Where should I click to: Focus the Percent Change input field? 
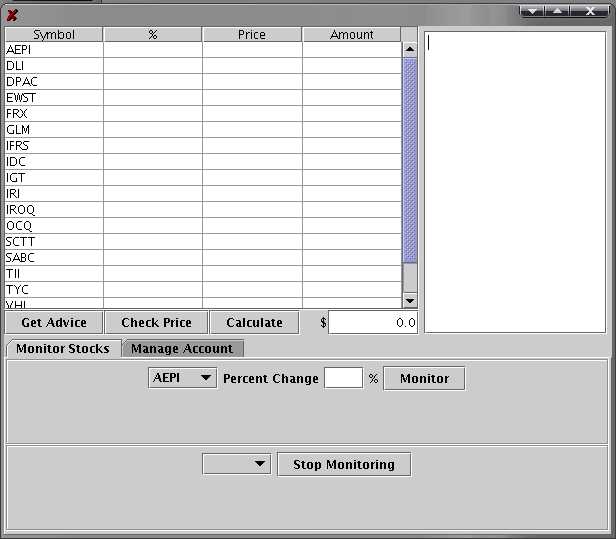coord(343,378)
